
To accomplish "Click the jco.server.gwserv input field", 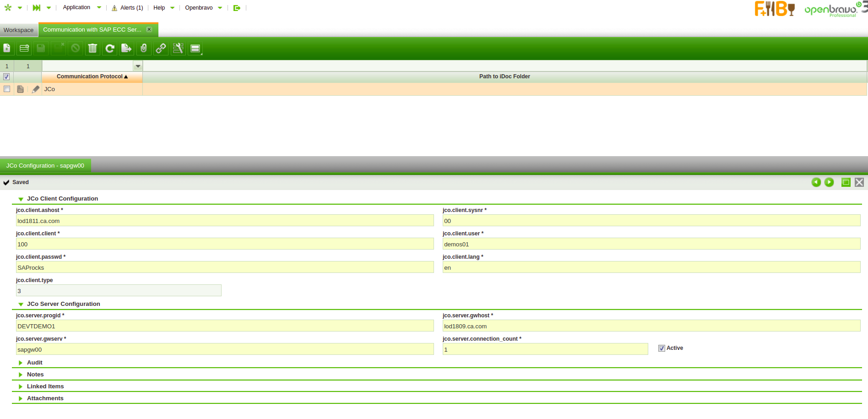I will tap(225, 349).
